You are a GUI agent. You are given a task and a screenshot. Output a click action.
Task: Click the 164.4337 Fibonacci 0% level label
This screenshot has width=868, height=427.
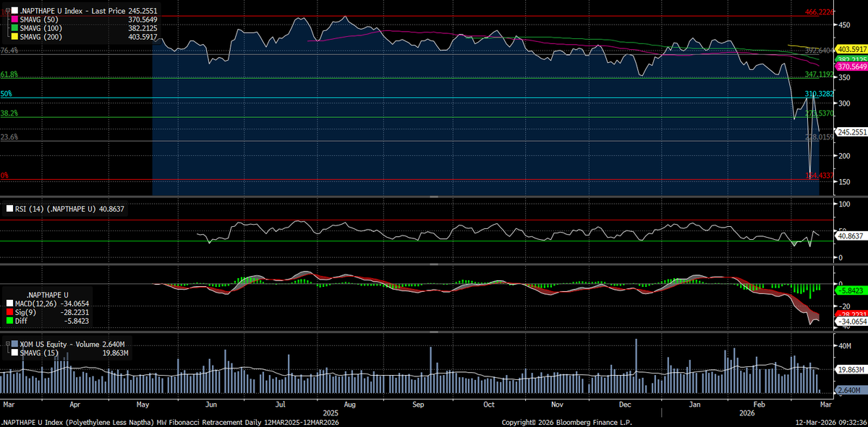(819, 176)
